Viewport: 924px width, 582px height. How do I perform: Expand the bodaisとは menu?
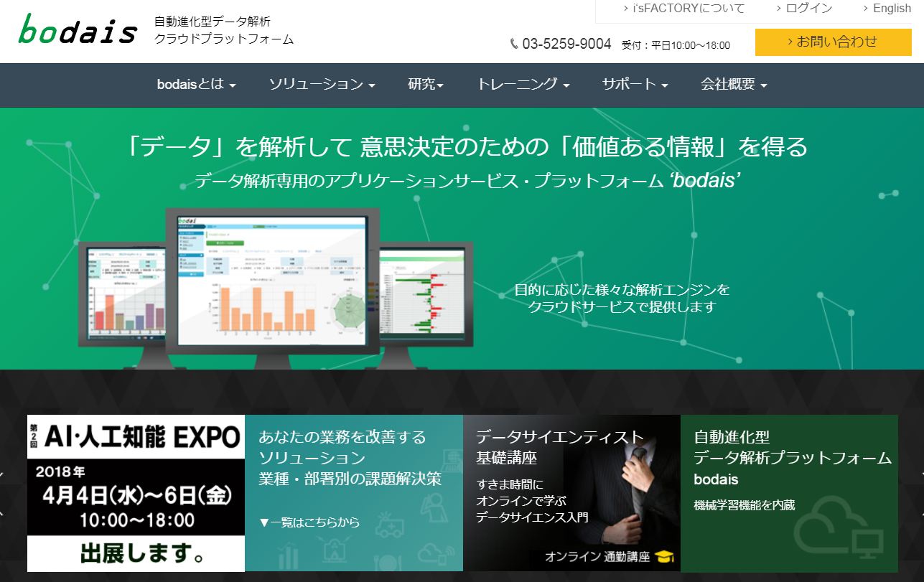[x=197, y=85]
